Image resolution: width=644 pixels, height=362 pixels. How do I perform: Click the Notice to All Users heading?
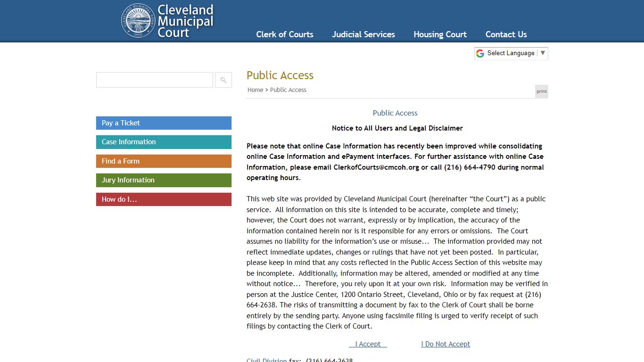click(x=397, y=128)
